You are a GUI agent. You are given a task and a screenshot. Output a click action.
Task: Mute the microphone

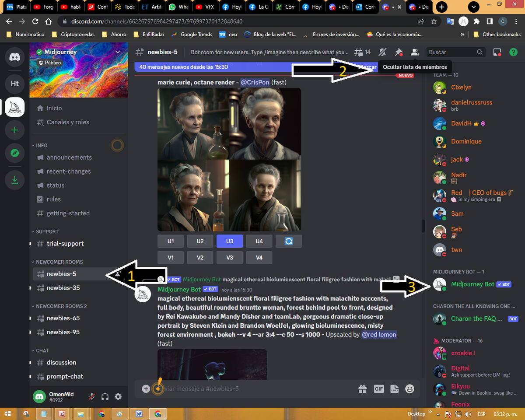click(x=92, y=397)
